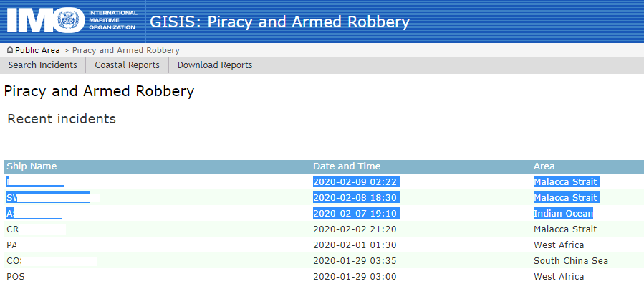Viewport: 644px width, 284px height.
Task: Open the ship link starting with PA
Action: point(12,245)
